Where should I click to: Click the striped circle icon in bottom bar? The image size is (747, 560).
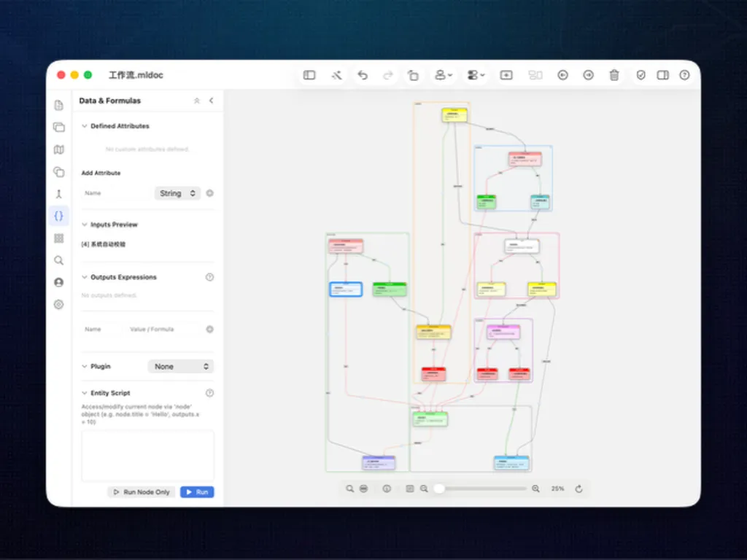(363, 489)
